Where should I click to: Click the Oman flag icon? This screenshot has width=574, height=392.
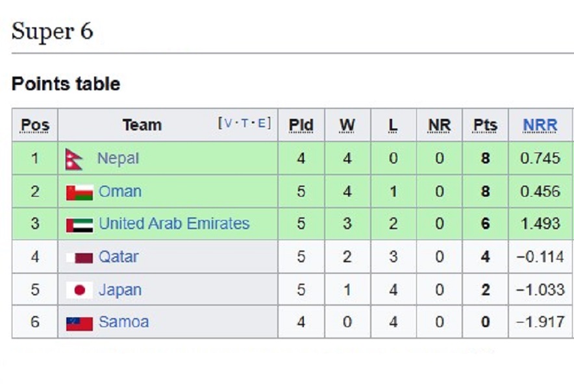79,192
